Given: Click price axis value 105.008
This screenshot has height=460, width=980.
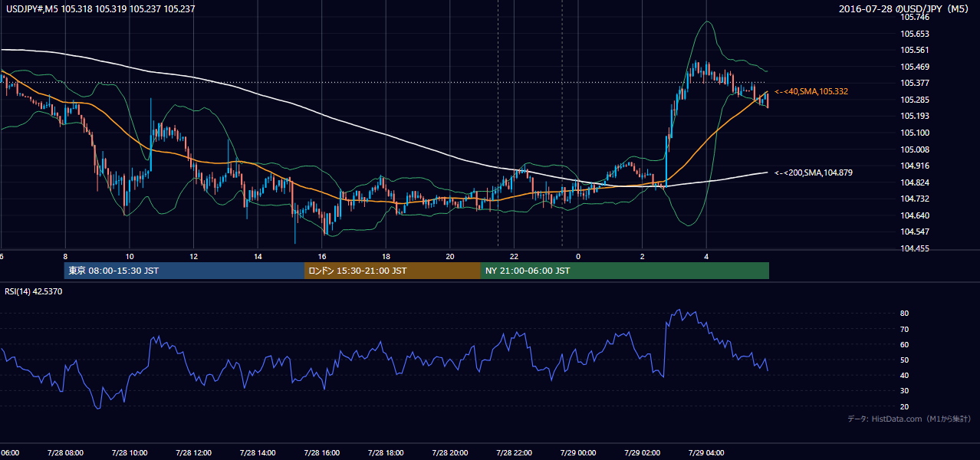Looking at the screenshot, I should tap(916, 149).
